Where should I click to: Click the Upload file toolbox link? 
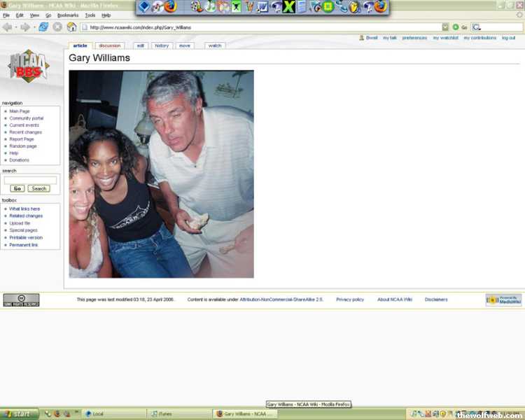point(20,223)
